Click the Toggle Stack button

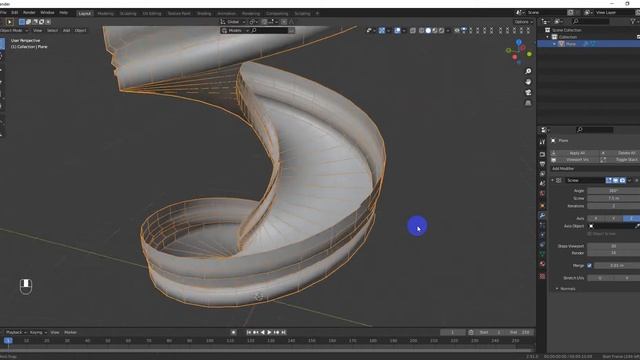[x=620, y=160]
